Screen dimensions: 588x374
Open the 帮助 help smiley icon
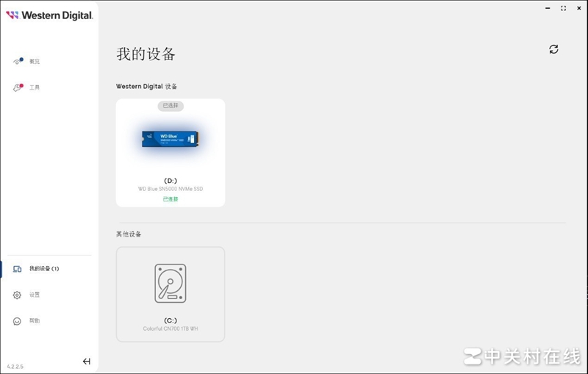17,321
